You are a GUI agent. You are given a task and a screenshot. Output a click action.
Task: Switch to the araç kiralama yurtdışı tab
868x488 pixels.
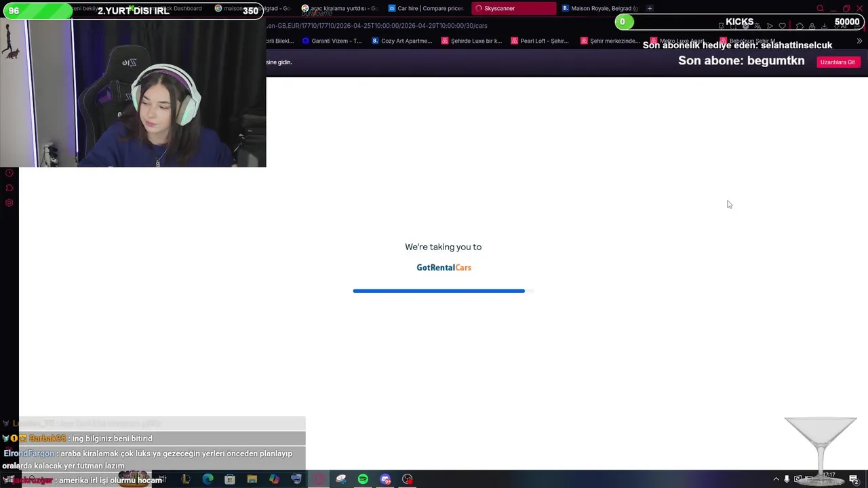pyautogui.click(x=340, y=8)
